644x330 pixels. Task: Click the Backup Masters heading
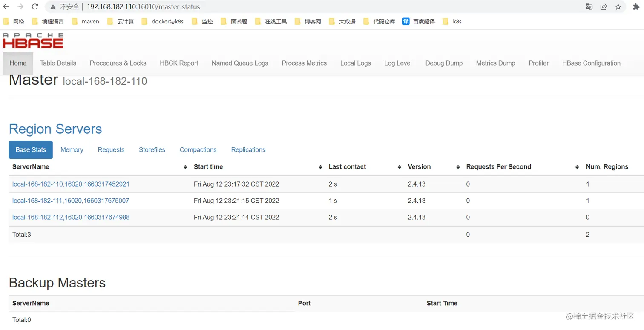click(x=57, y=283)
